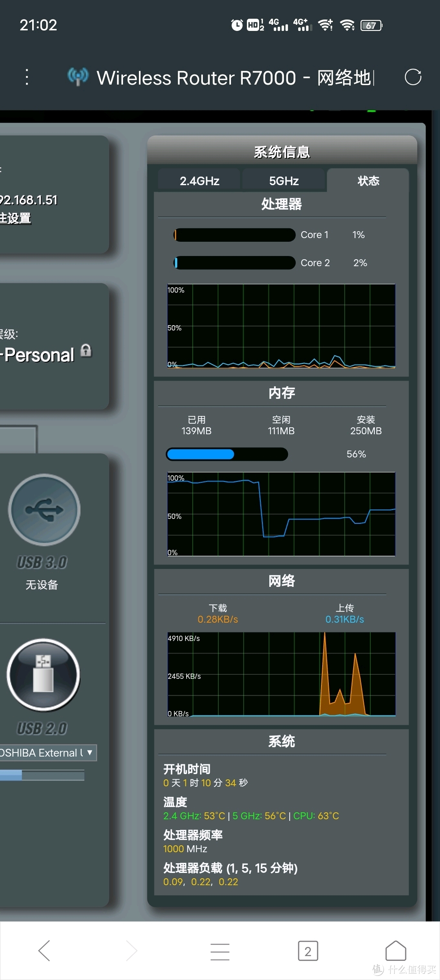Switch to the 5GHz tab
440x980 pixels.
(284, 181)
